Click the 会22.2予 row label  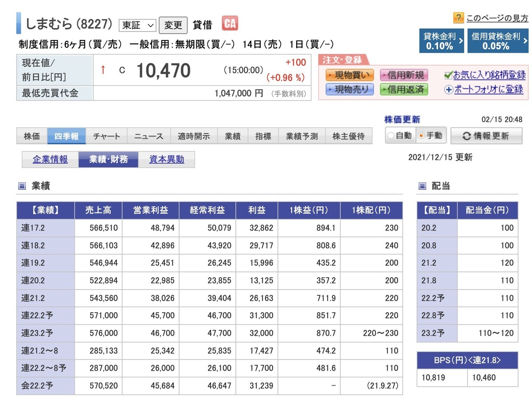coord(45,385)
